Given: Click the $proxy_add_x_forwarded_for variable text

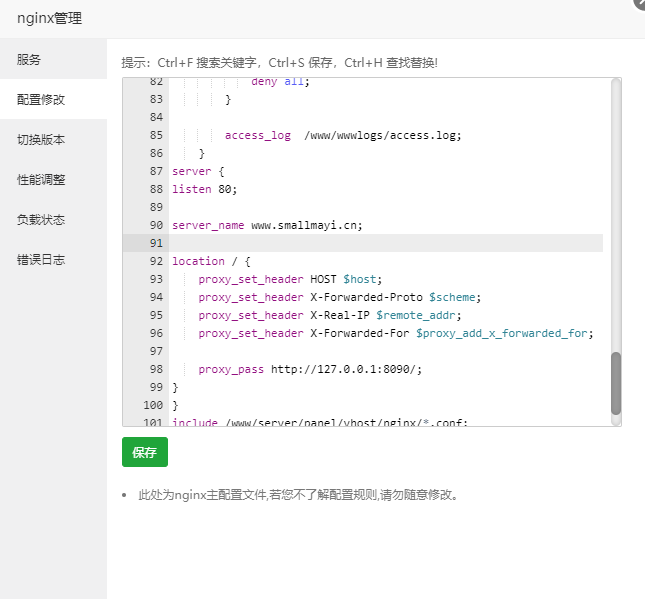Looking at the screenshot, I should click(501, 333).
